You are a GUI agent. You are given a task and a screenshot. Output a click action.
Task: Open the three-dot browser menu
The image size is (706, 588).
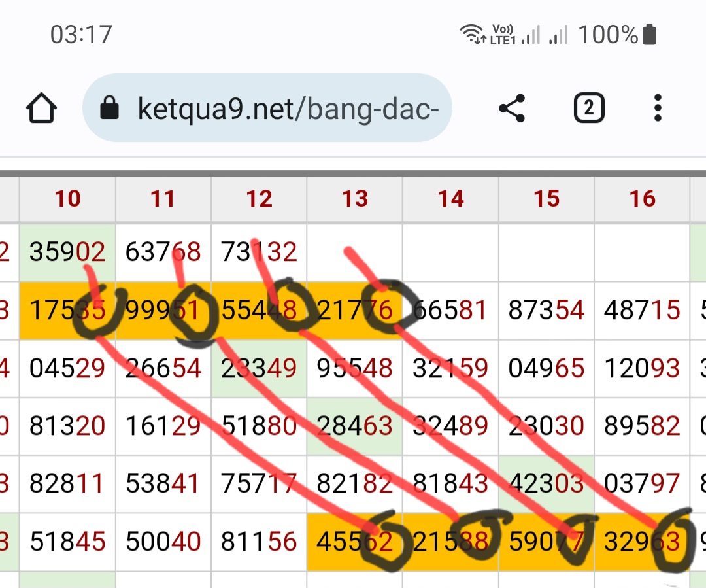pos(658,108)
